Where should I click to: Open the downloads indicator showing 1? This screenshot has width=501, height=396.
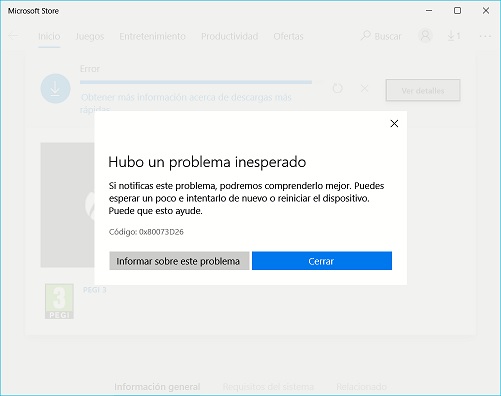(x=454, y=36)
